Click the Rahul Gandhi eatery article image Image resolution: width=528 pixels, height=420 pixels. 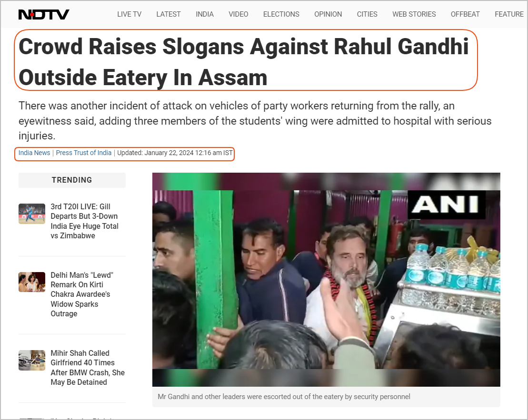[326, 280]
